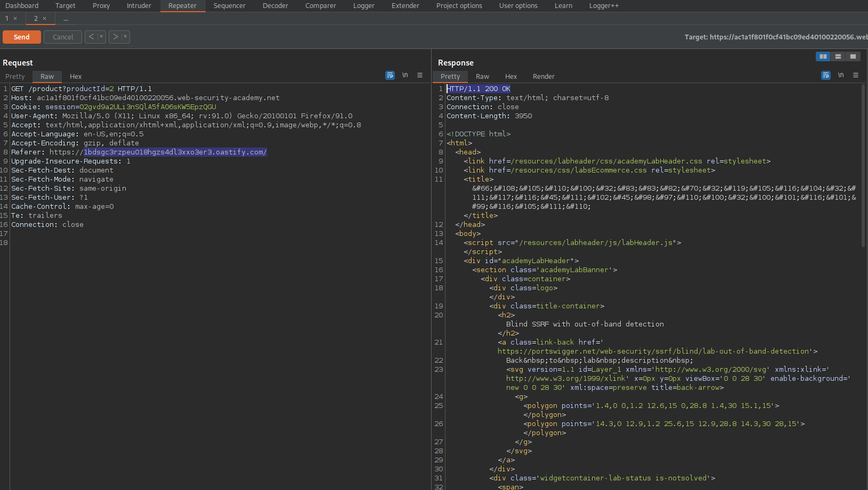Send the request
The width and height of the screenshot is (868, 490).
point(22,37)
